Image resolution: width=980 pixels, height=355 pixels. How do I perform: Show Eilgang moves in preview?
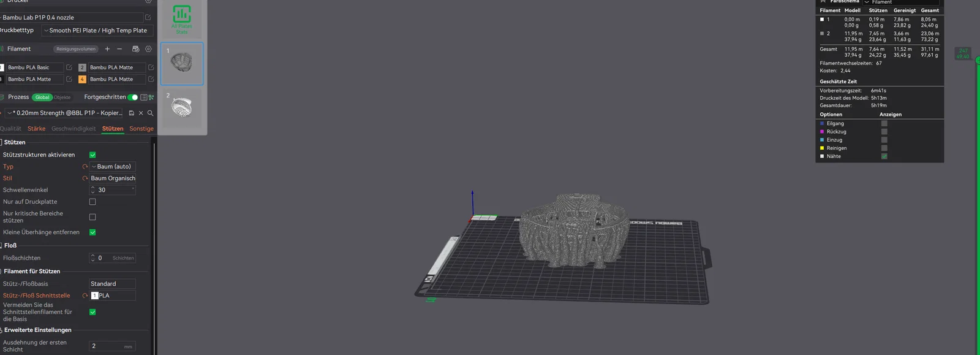coord(884,123)
